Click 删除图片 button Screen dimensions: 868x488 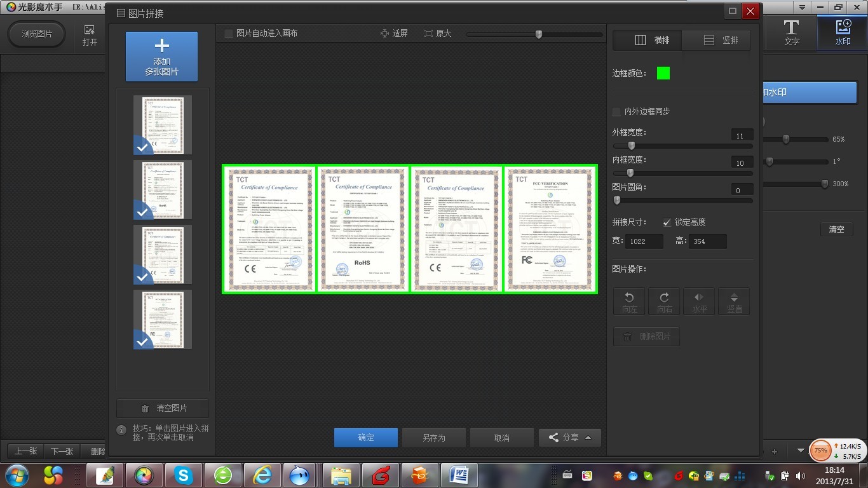646,337
